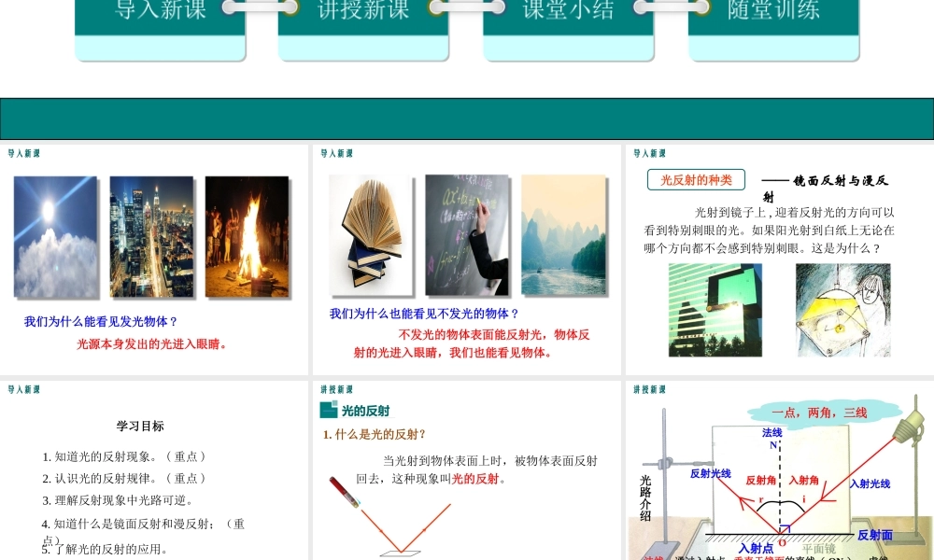
Task: Click the burning bonfire picture
Action: point(248,236)
